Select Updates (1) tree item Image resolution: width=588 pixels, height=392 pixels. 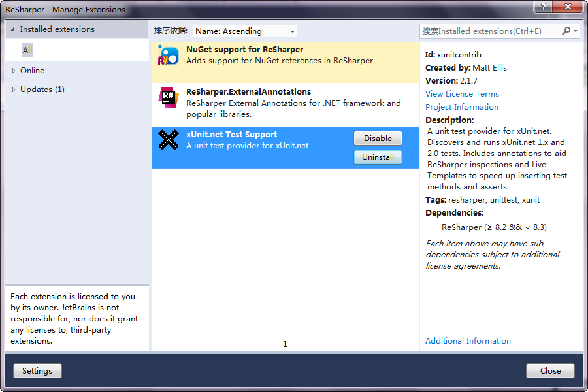pyautogui.click(x=42, y=90)
